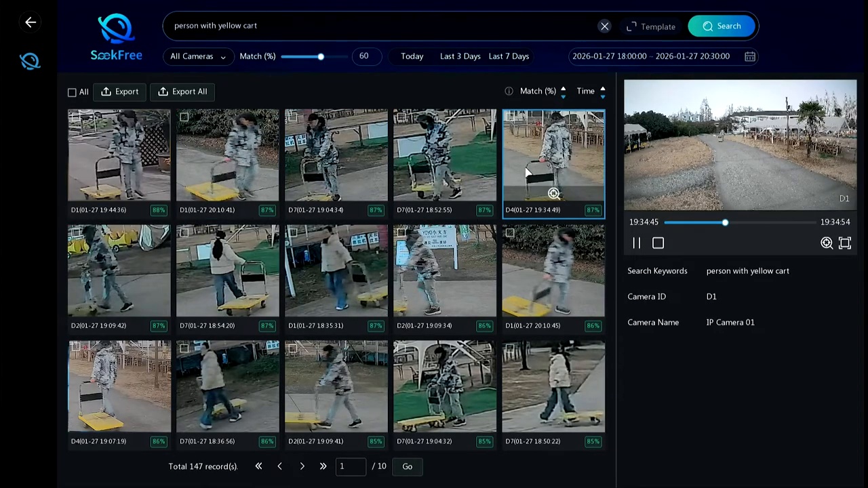The width and height of the screenshot is (868, 488).
Task: Go back using the arrow icon
Action: (x=31, y=22)
